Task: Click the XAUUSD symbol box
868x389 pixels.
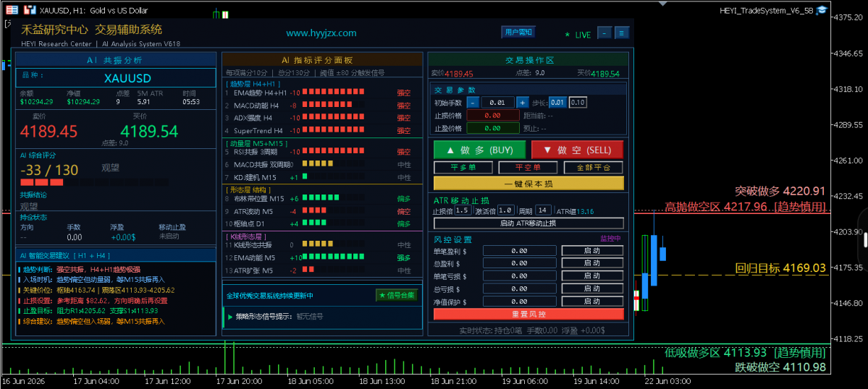Action: pos(115,78)
